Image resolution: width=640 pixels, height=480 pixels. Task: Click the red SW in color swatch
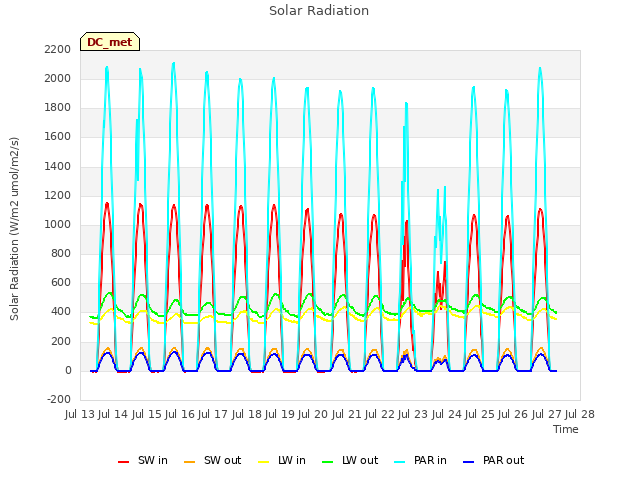point(123,462)
